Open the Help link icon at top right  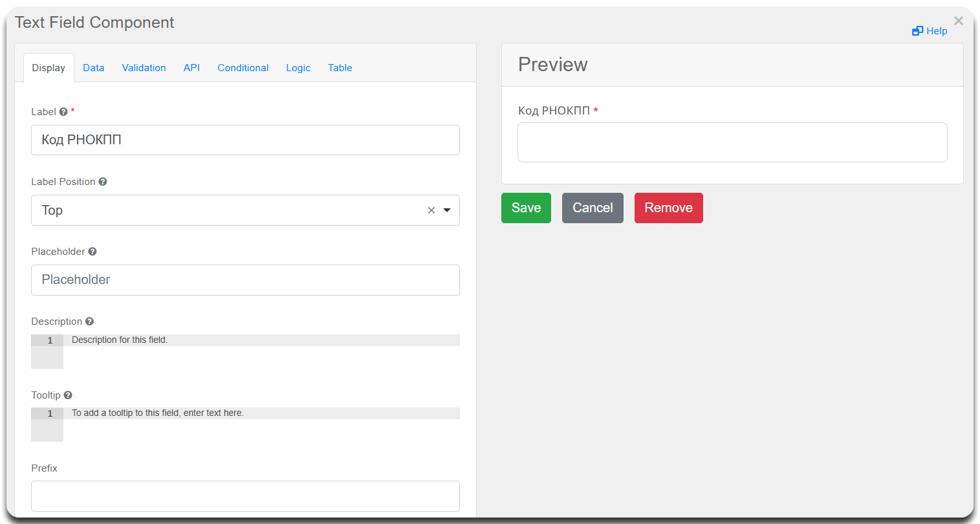pyautogui.click(x=917, y=31)
